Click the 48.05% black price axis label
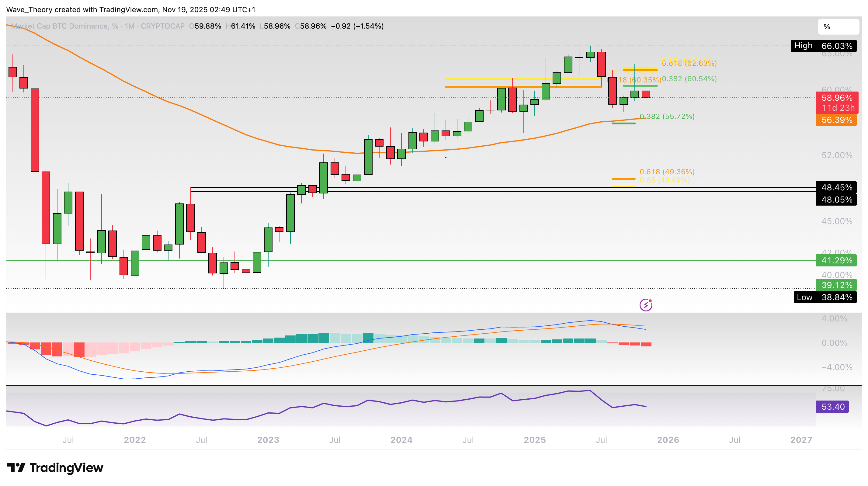This screenshot has height=486, width=868. click(x=836, y=200)
